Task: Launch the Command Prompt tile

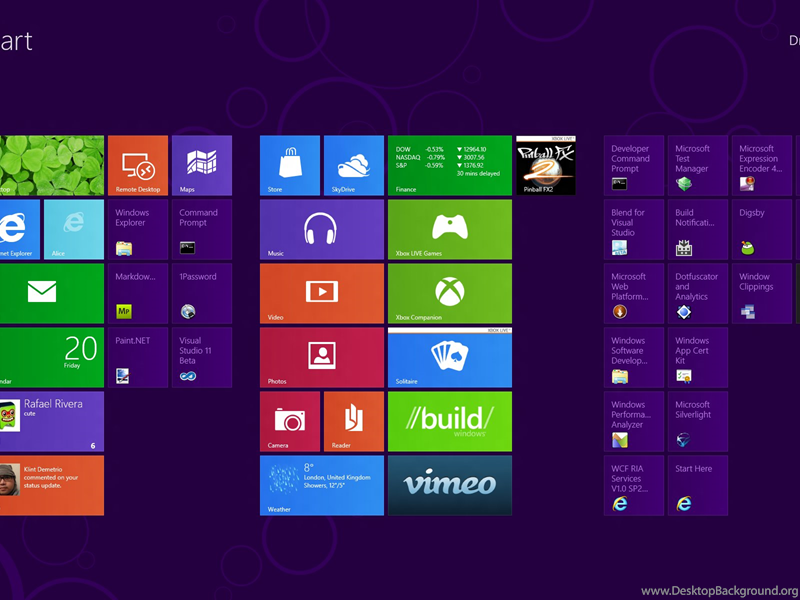Action: pyautogui.click(x=202, y=230)
